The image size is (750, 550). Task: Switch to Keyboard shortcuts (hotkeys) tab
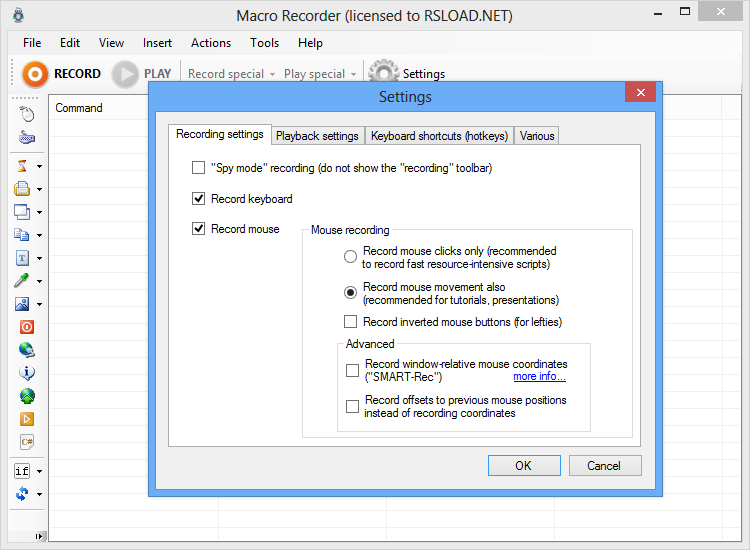[x=440, y=136]
